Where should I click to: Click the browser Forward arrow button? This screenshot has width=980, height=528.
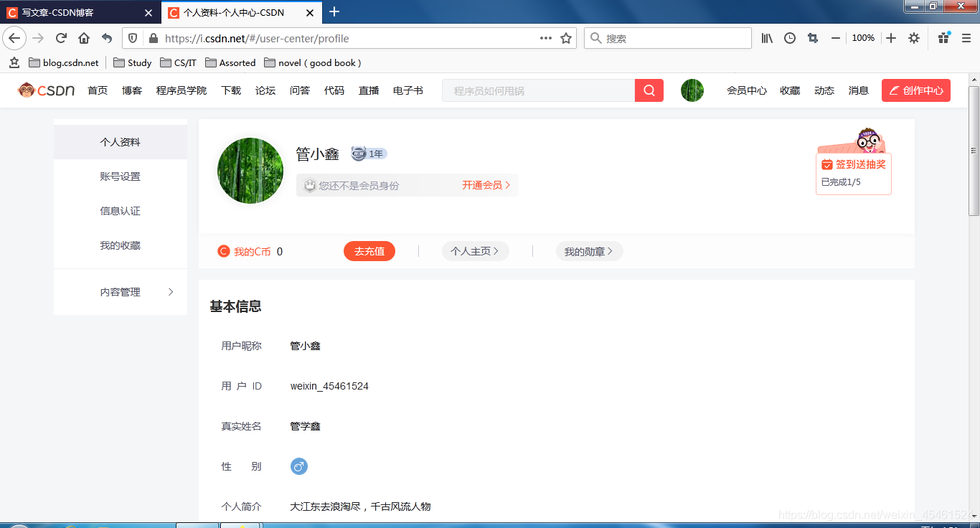39,38
